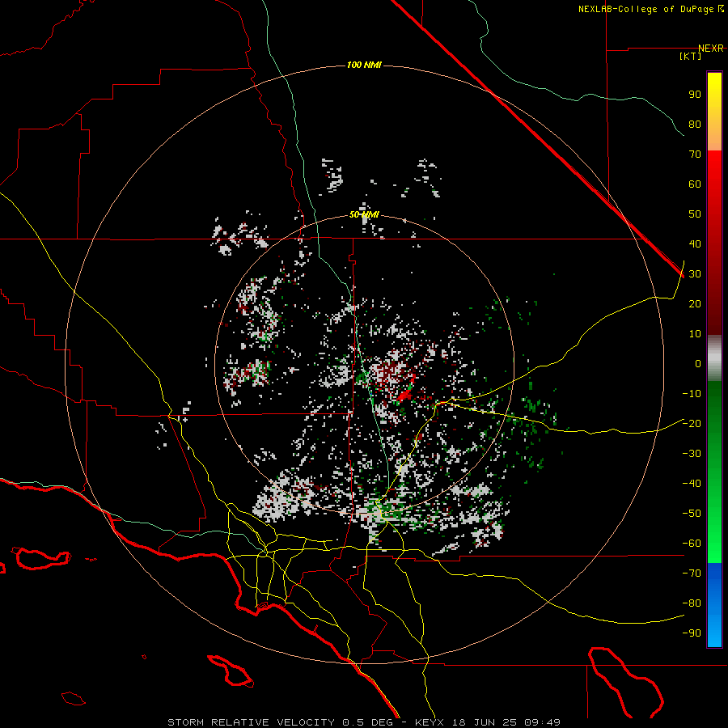This screenshot has height=728, width=728.
Task: Select the 50 NMI range ring label
Action: point(364,214)
